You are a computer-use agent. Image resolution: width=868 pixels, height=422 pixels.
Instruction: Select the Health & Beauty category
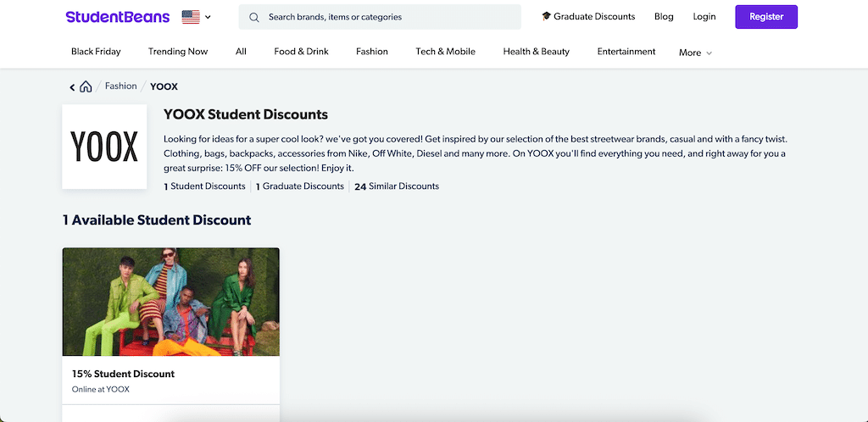point(536,52)
